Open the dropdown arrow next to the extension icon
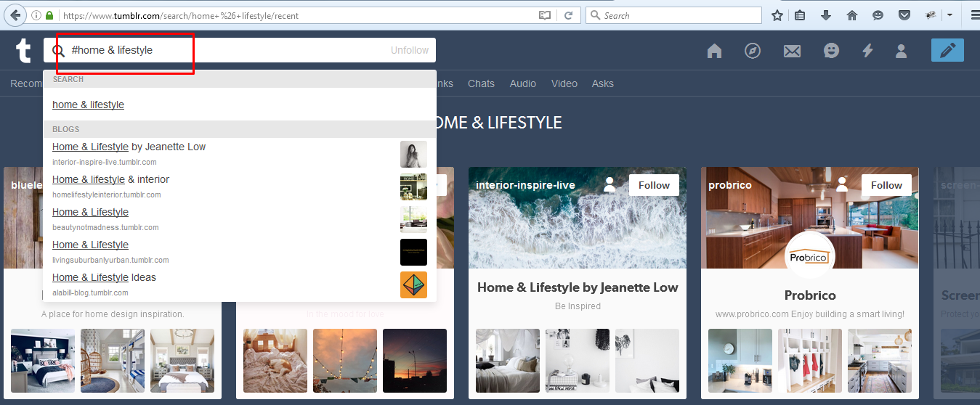 [949, 15]
